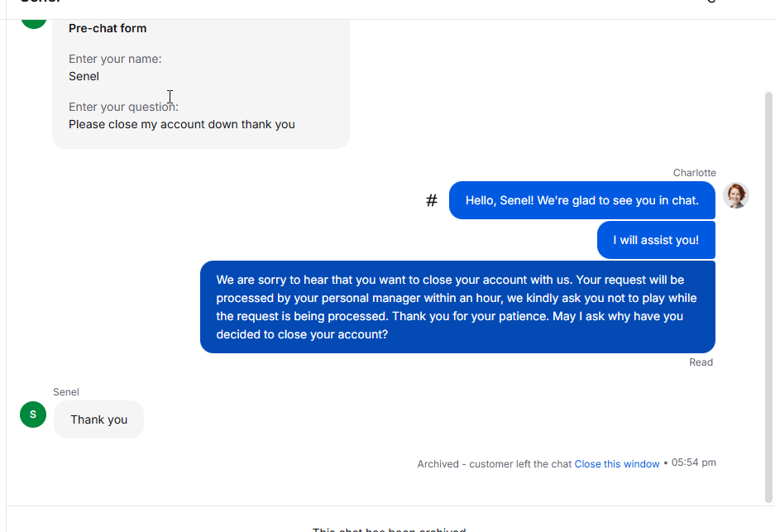Click the agent name "Charlotte" label

[694, 173]
